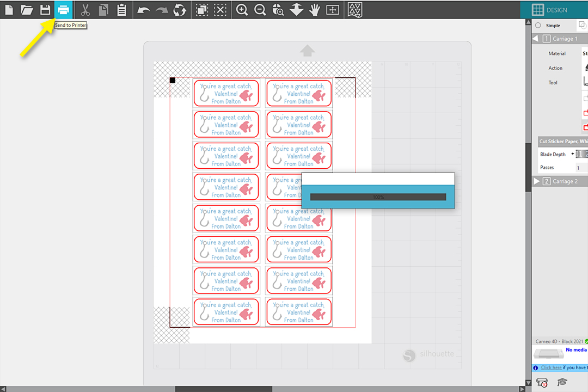Cut the selection with the scissors icon
The width and height of the screenshot is (588, 392).
[x=85, y=10]
